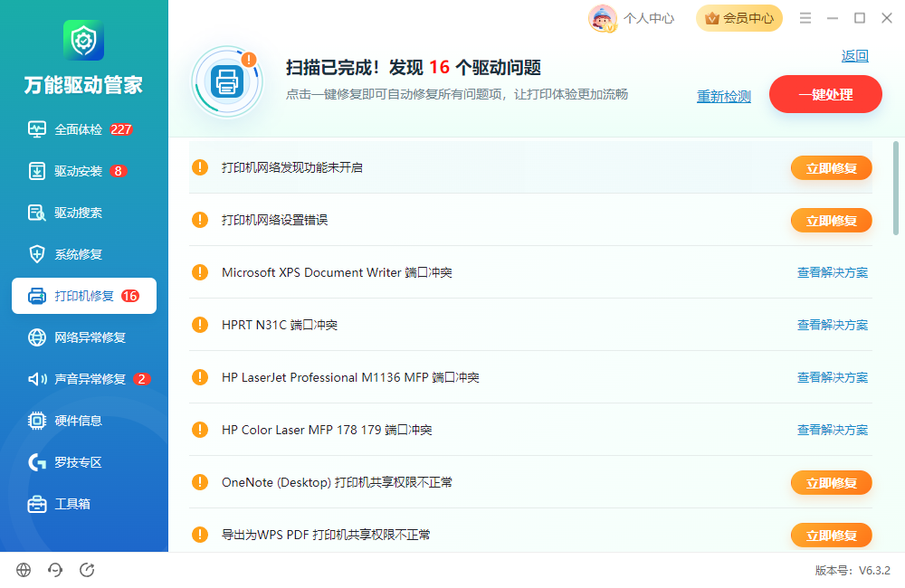905x588 pixels.
Task: Click the large printer scan status icon
Action: [x=227, y=81]
